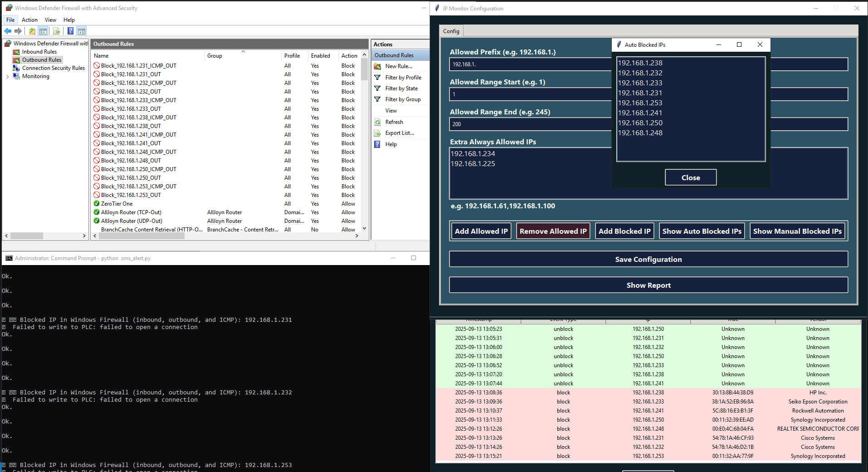868x472 pixels.
Task: Open Filter by State submenu
Action: pos(401,88)
